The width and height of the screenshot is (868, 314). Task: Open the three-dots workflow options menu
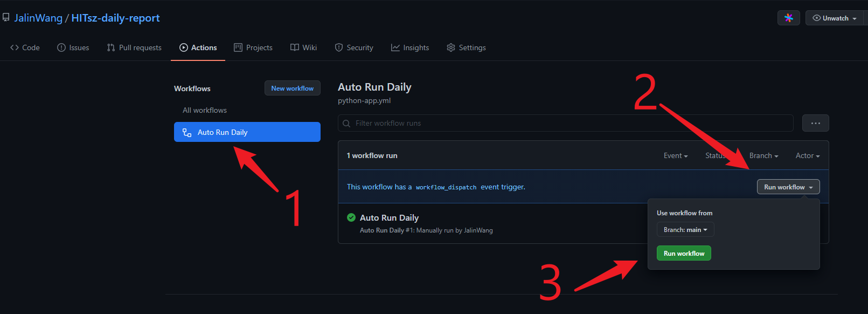point(815,123)
